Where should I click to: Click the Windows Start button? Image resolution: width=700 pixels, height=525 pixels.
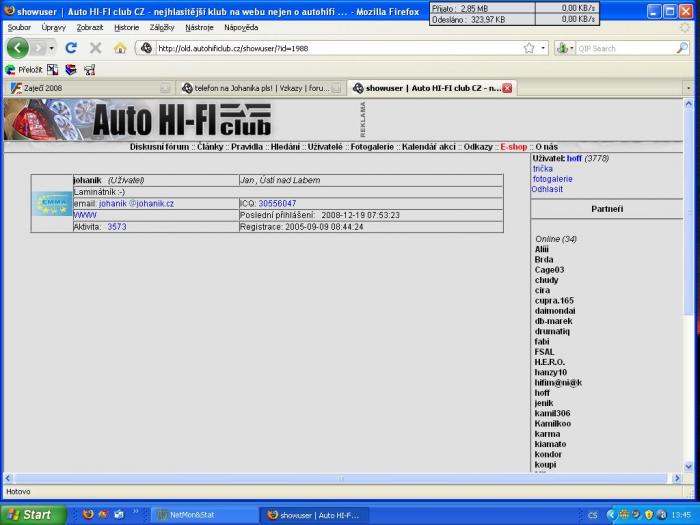[33, 515]
